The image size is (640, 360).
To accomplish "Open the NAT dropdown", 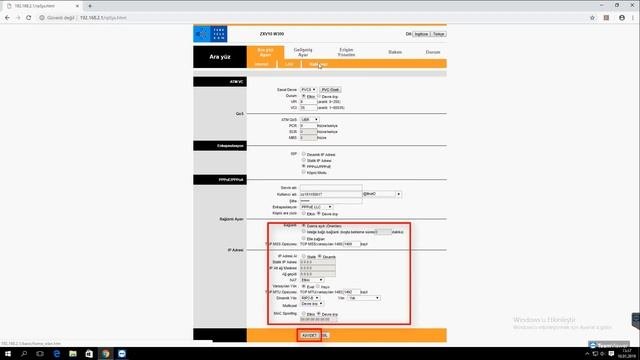I will click(x=312, y=280).
